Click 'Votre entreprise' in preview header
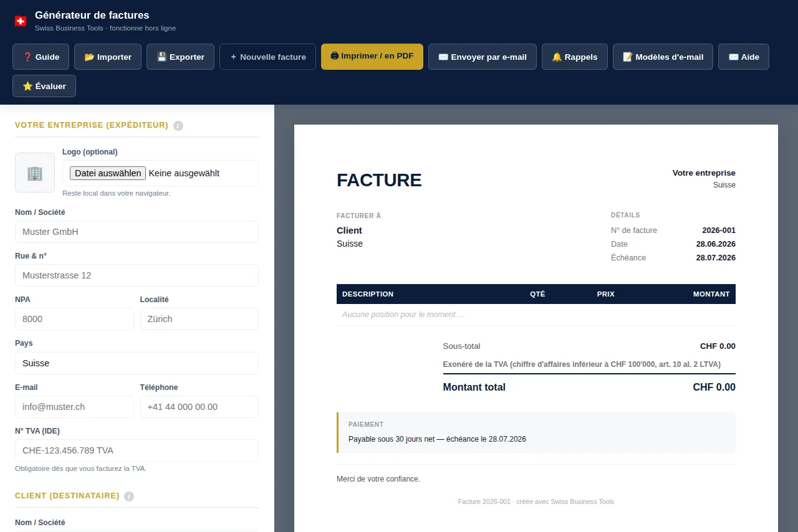The height and width of the screenshot is (532, 798). 704,173
